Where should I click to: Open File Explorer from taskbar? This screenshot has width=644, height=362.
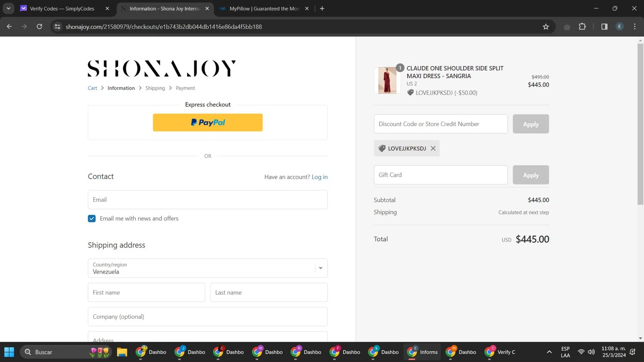coord(122,352)
